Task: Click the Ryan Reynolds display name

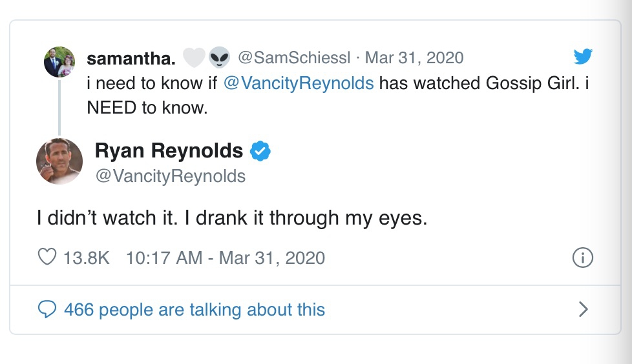Action: (x=169, y=150)
